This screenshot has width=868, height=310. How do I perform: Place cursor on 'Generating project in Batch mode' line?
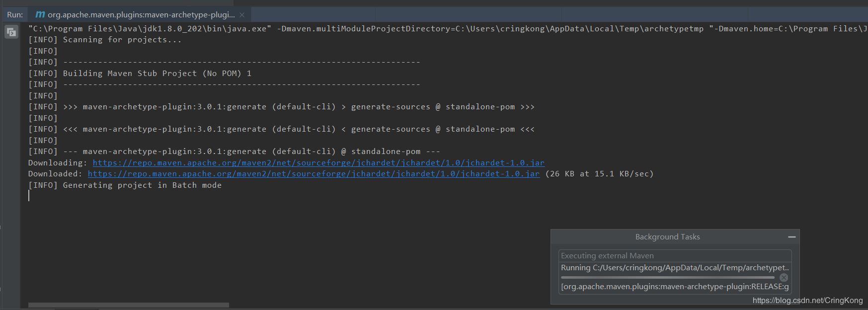pos(142,185)
